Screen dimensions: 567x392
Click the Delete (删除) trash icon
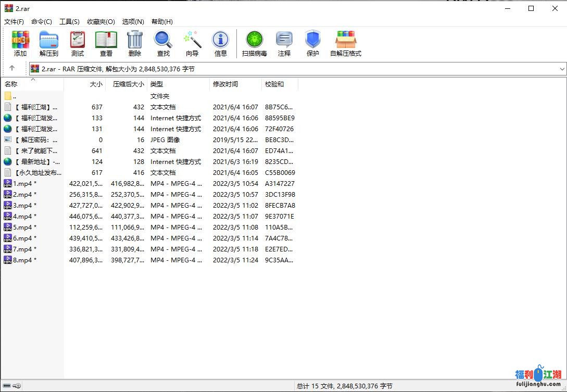(x=135, y=43)
